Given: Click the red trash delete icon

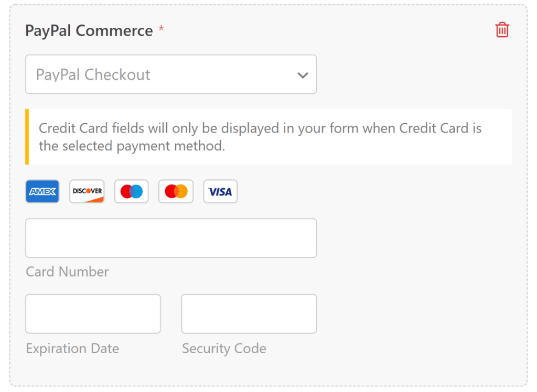Looking at the screenshot, I should 502,30.
